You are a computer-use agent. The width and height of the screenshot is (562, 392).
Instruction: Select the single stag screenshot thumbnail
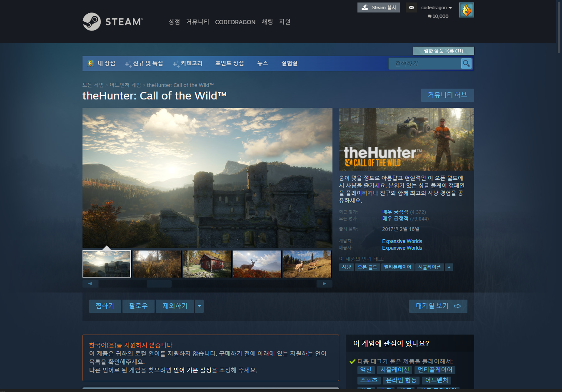point(257,264)
